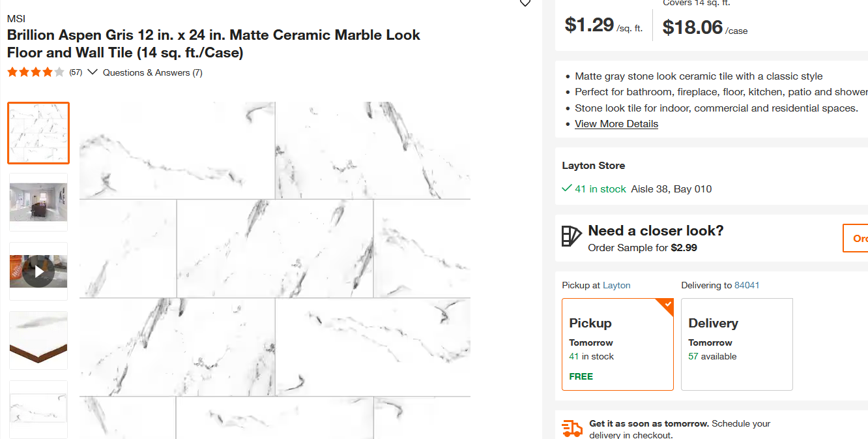Select the tile edge close-up thumbnail
This screenshot has width=868, height=439.
pos(38,339)
